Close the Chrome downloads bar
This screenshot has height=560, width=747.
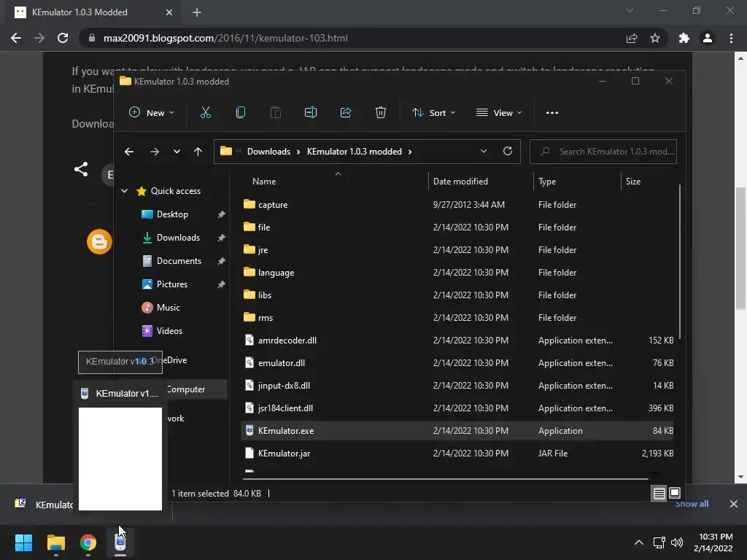point(734,504)
